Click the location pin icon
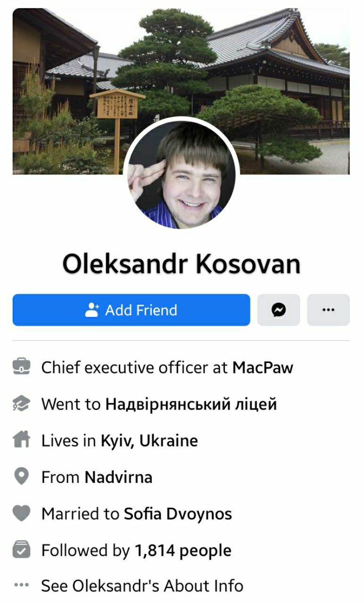Image resolution: width=364 pixels, height=603 pixels. (22, 477)
